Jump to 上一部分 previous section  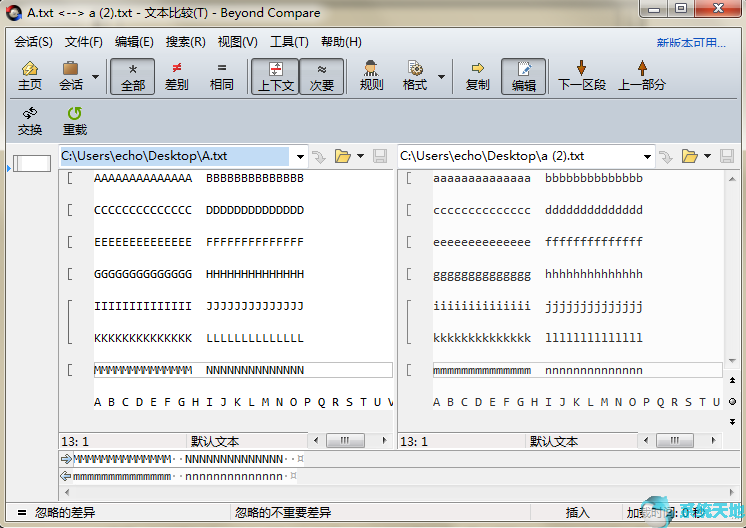[641, 76]
